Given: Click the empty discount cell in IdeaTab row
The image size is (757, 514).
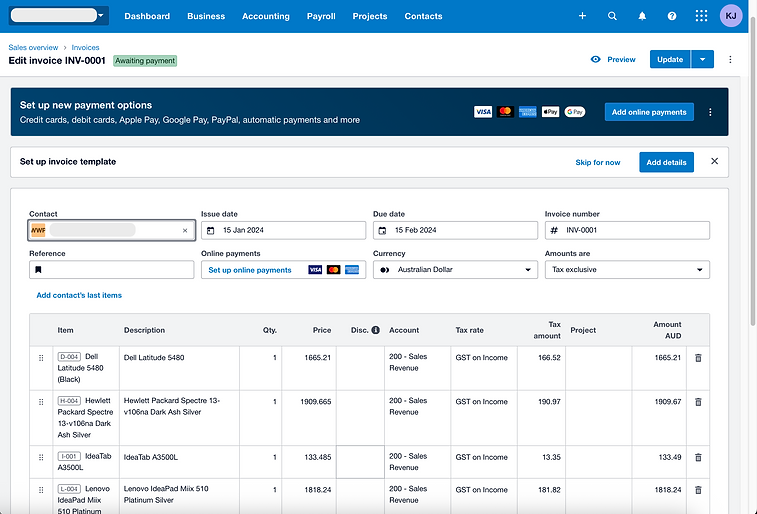Looking at the screenshot, I should (360, 462).
